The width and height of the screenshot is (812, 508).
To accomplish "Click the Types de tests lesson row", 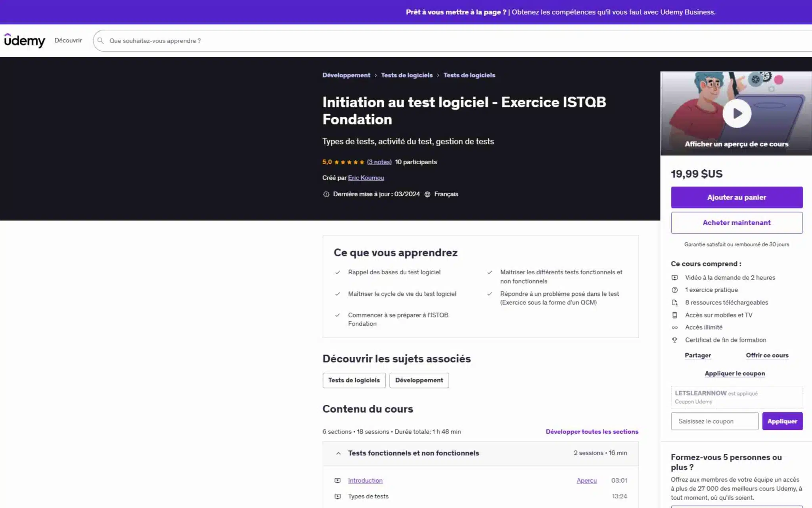I will pyautogui.click(x=481, y=496).
